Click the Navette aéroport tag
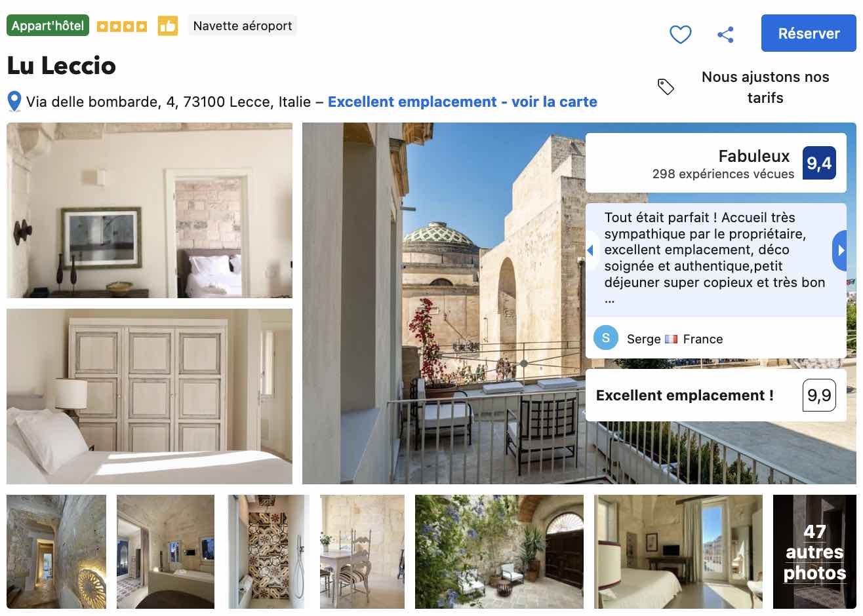Viewport: 863px width, 616px height. point(243,26)
